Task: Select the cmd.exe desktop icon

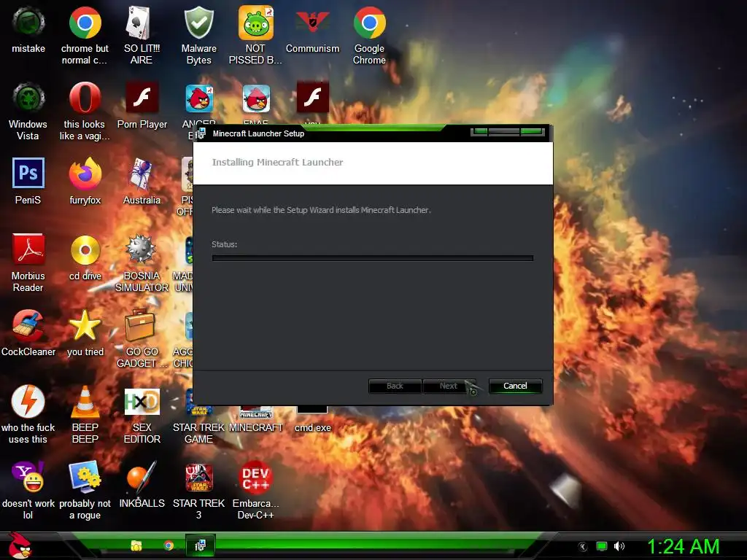Action: [312, 419]
